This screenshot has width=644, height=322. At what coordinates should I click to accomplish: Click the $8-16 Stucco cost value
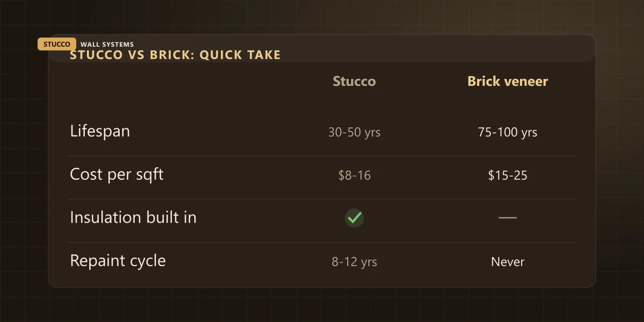coord(354,175)
